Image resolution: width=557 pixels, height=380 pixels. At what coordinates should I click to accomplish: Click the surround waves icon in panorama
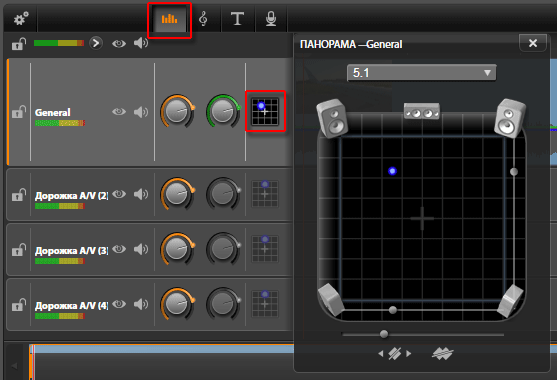click(442, 353)
